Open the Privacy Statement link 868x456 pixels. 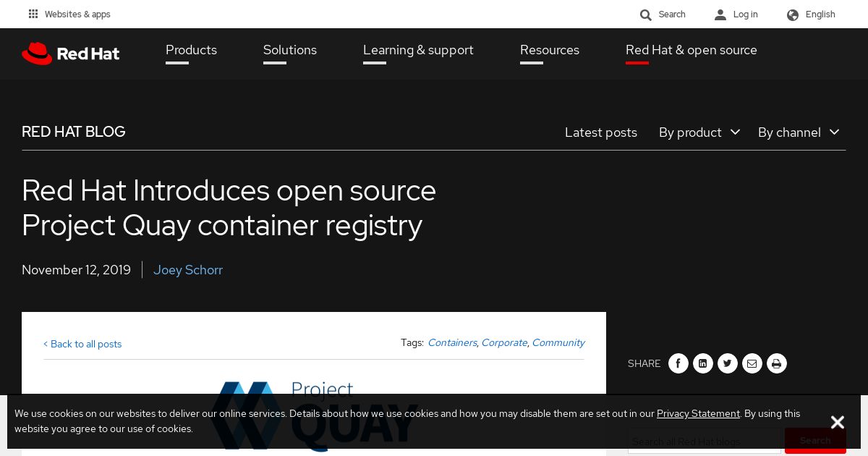pos(698,413)
